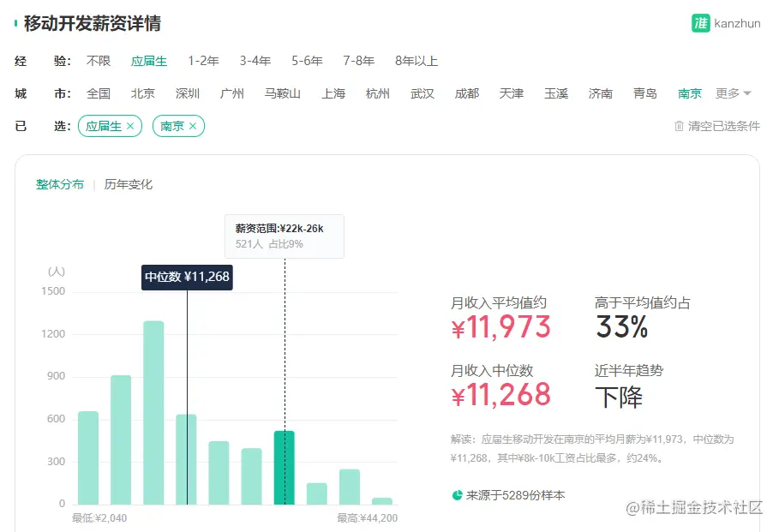The image size is (779, 532).
Task: Click the average salary value ¥11,973
Action: (500, 327)
